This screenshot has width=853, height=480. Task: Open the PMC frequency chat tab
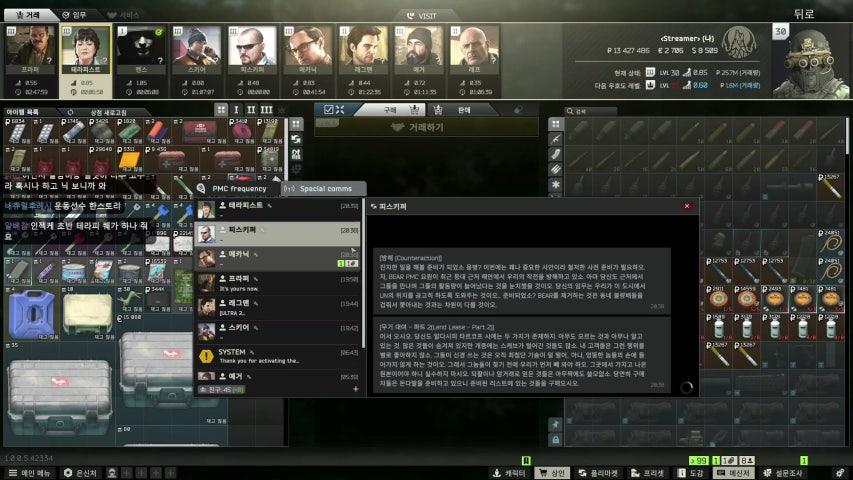coord(237,188)
